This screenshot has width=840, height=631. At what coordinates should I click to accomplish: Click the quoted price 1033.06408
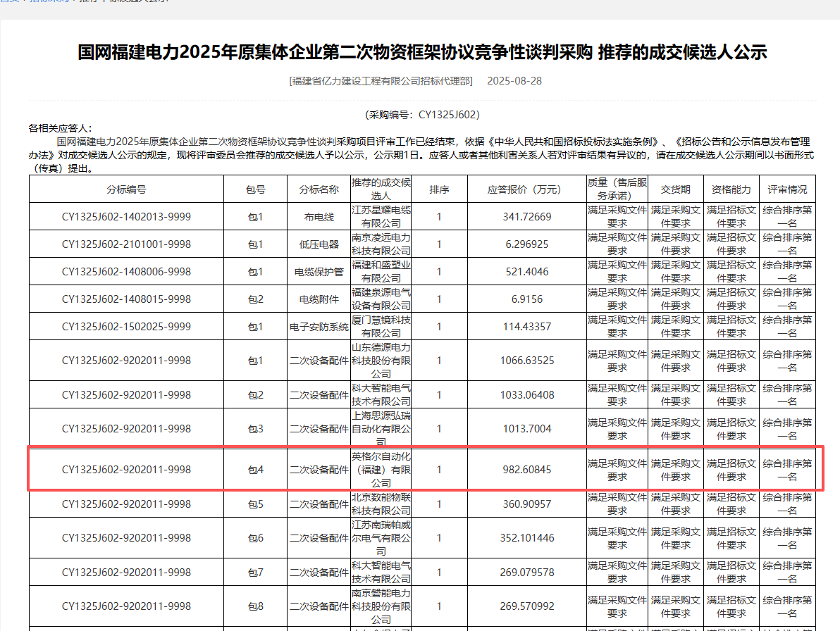[x=527, y=395]
